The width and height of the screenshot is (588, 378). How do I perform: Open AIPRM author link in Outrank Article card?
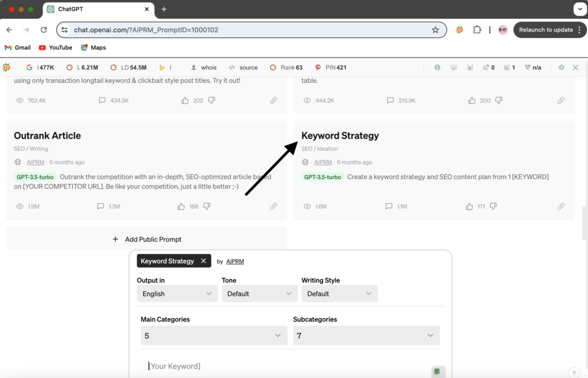35,163
